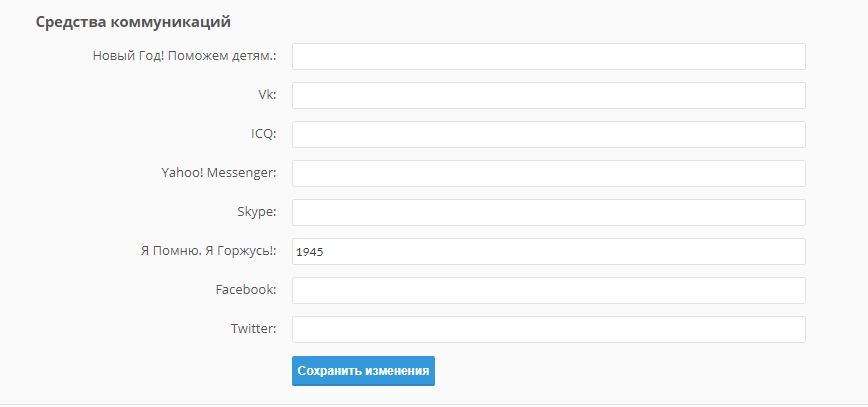Viewport: 868px width, 407px height.
Task: Select the ICQ input box
Action: pos(548,135)
